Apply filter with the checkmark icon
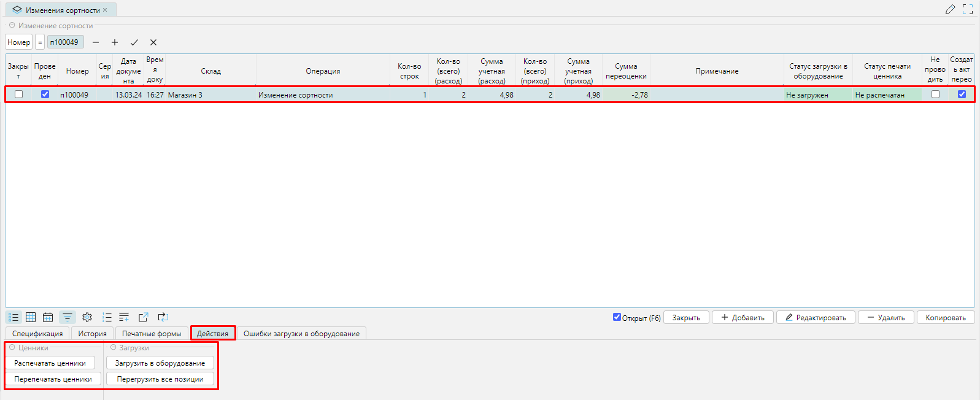980x400 pixels. pyautogui.click(x=134, y=42)
